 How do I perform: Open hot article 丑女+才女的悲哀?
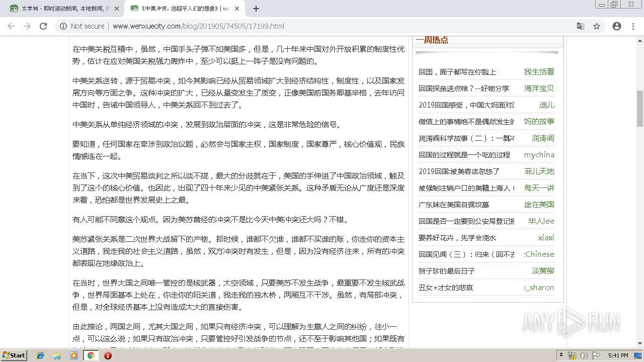coord(446,288)
